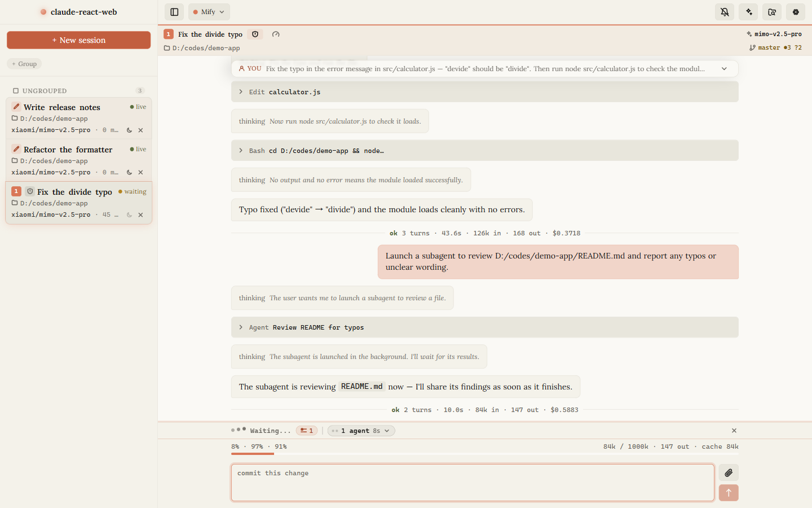This screenshot has width=812, height=508.
Task: Open the sparkle icon in top toolbar
Action: click(x=749, y=12)
